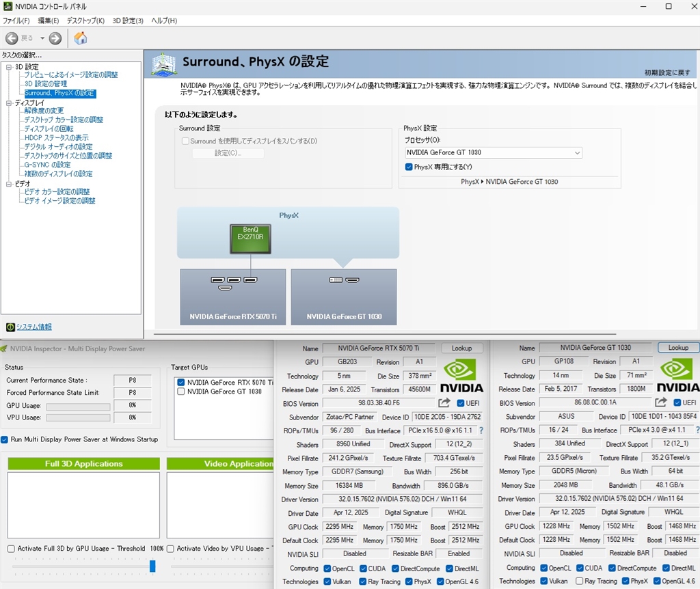Click the BenQ EX2710R monitor icon
700x589 pixels.
click(x=250, y=239)
